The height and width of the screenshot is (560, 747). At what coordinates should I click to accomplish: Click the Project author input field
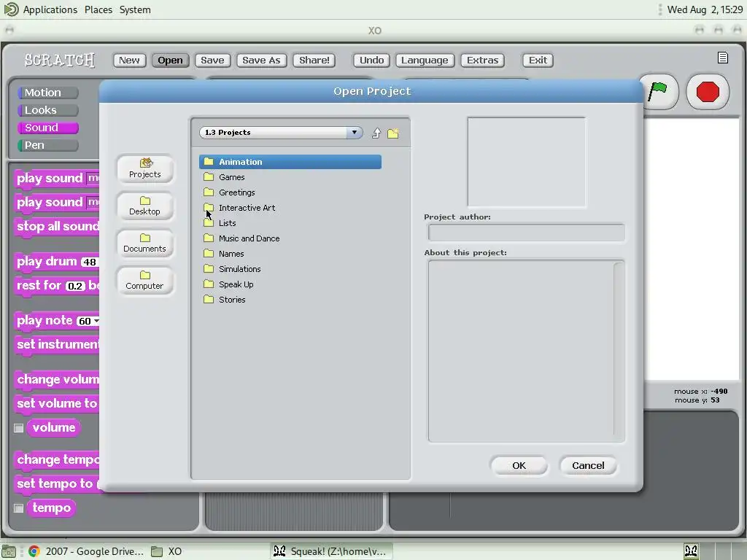pyautogui.click(x=527, y=233)
